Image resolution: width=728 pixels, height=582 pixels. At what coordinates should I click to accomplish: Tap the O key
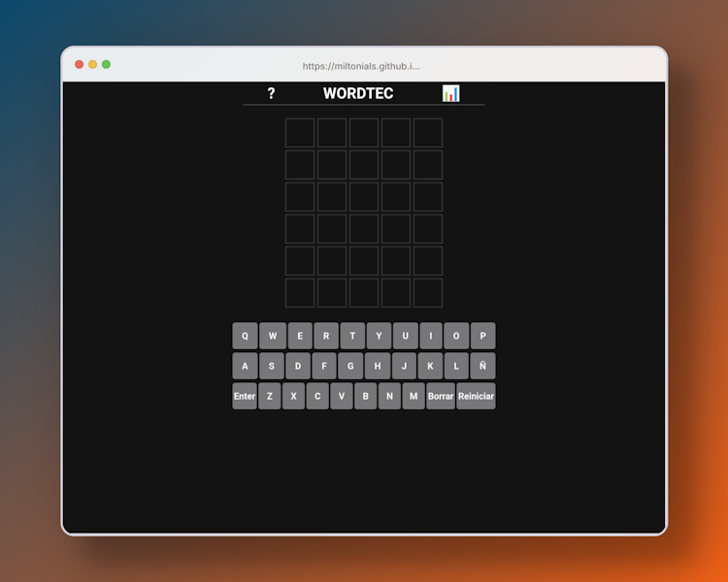456,336
